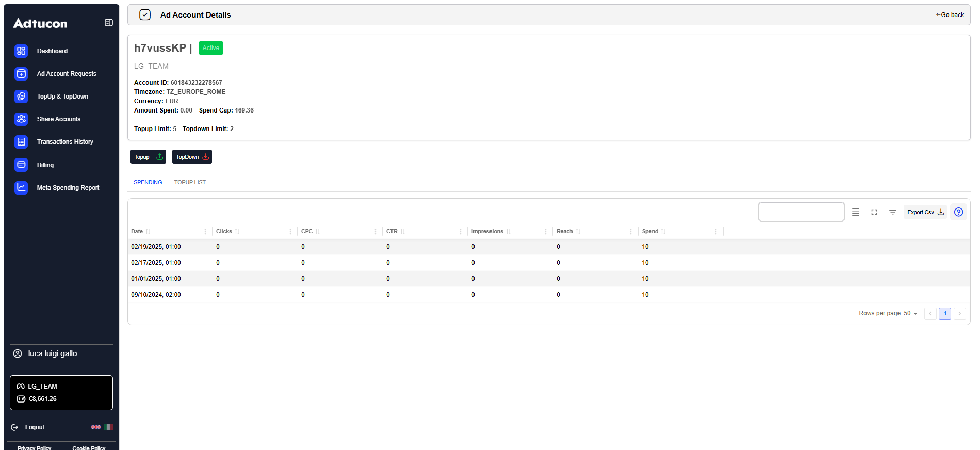The height and width of the screenshot is (450, 980).
Task: Open the Dashboard sidebar icon
Action: tap(21, 51)
